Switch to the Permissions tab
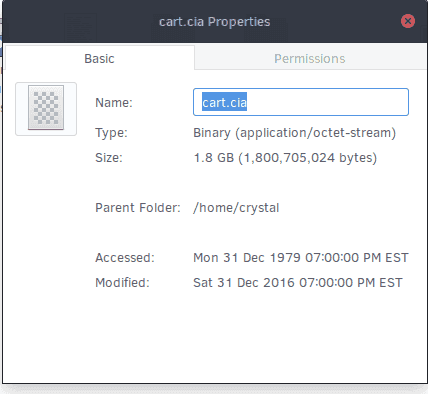This screenshot has width=428, height=394. click(x=310, y=59)
